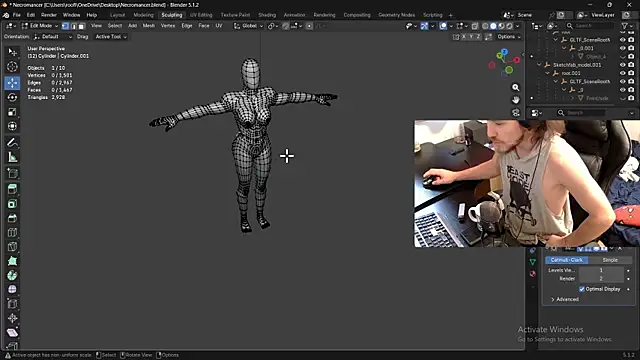Viewport: 640px width, 360px height.
Task: Expand the Advanced section
Action: [x=564, y=299]
